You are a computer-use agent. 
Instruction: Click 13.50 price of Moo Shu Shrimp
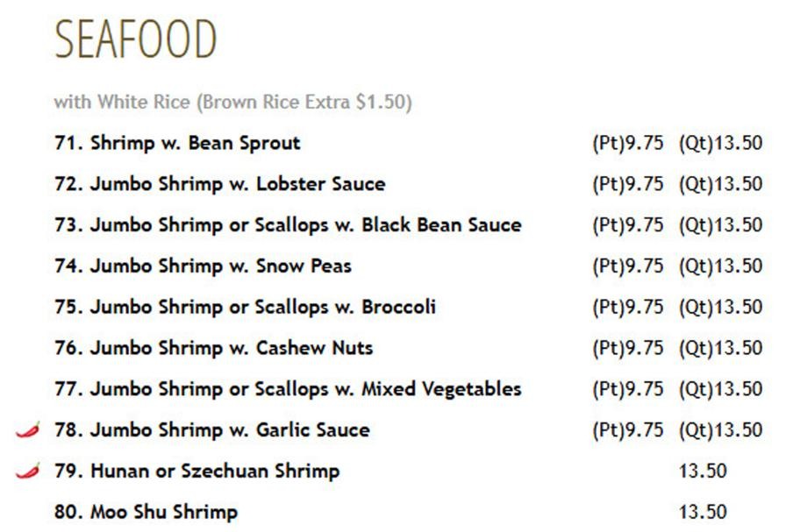[703, 512]
